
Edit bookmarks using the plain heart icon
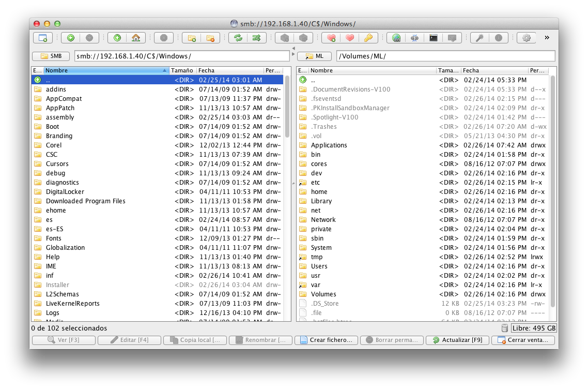coord(350,38)
